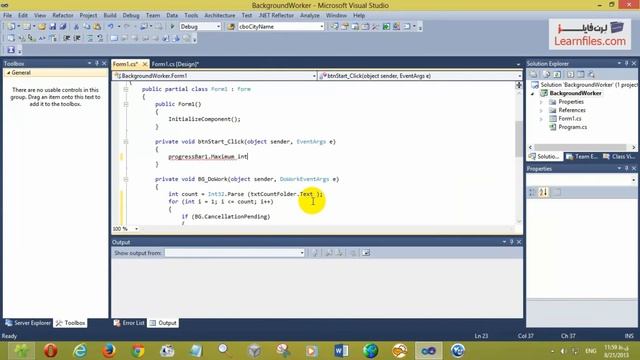
Task: Open Microsoft Word from the taskbar
Action: (x=341, y=351)
